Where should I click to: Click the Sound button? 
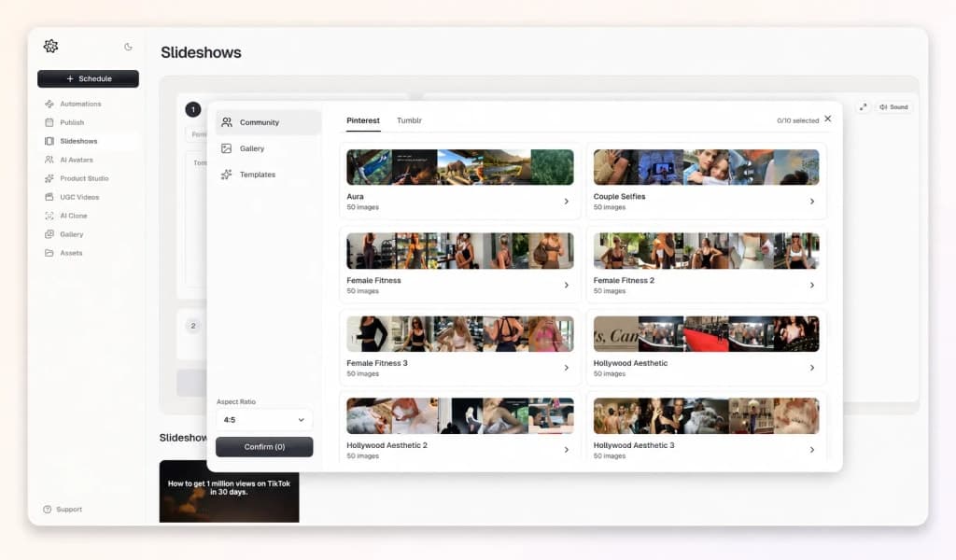pos(893,107)
